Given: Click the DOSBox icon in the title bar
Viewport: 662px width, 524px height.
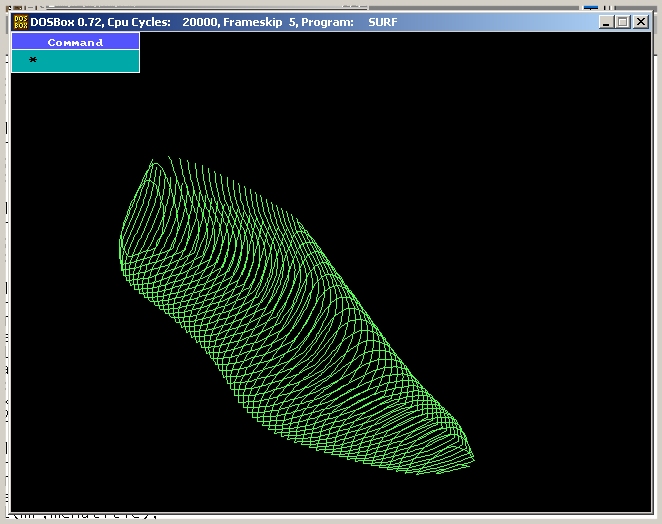Looking at the screenshot, I should [x=19, y=22].
